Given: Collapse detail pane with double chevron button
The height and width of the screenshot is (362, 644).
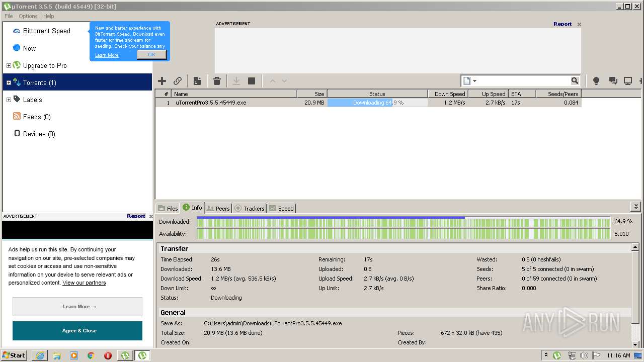Looking at the screenshot, I should (635, 207).
